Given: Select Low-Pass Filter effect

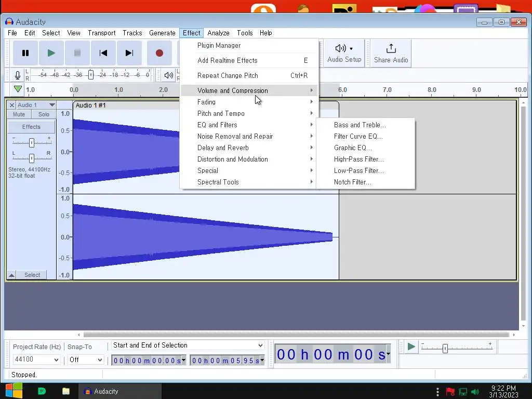Looking at the screenshot, I should coord(365,170).
